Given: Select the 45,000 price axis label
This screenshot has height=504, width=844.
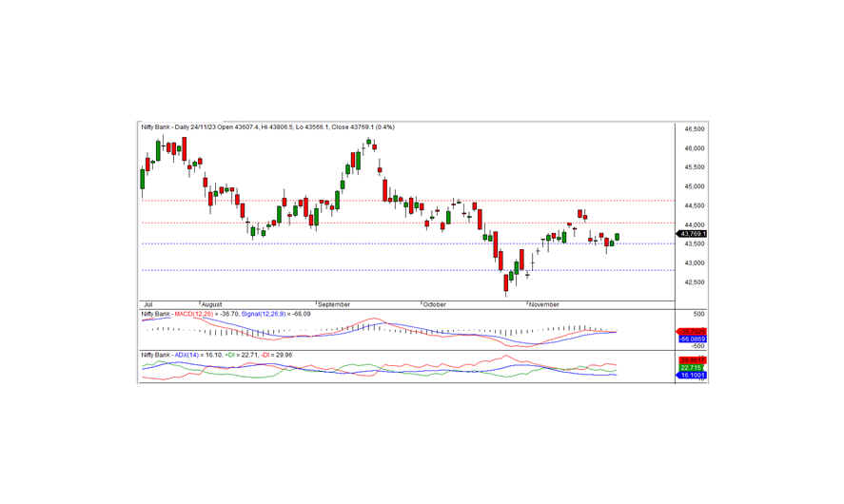Looking at the screenshot, I should tap(695, 186).
